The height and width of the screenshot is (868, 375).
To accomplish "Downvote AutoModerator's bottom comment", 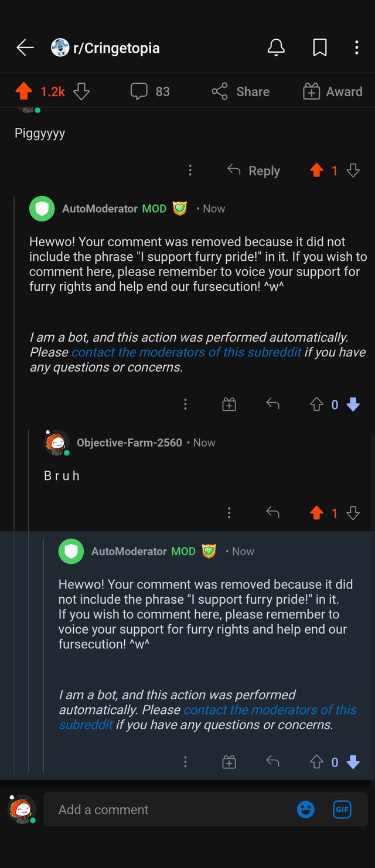I will (x=353, y=762).
